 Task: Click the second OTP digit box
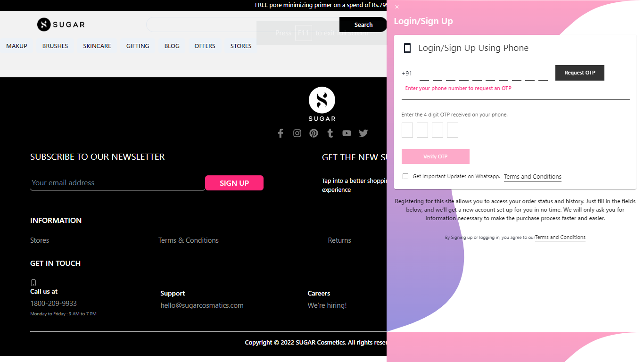pyautogui.click(x=422, y=130)
